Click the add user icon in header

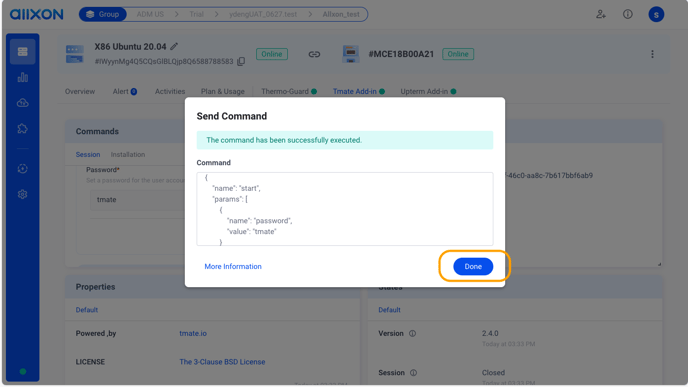coord(601,14)
